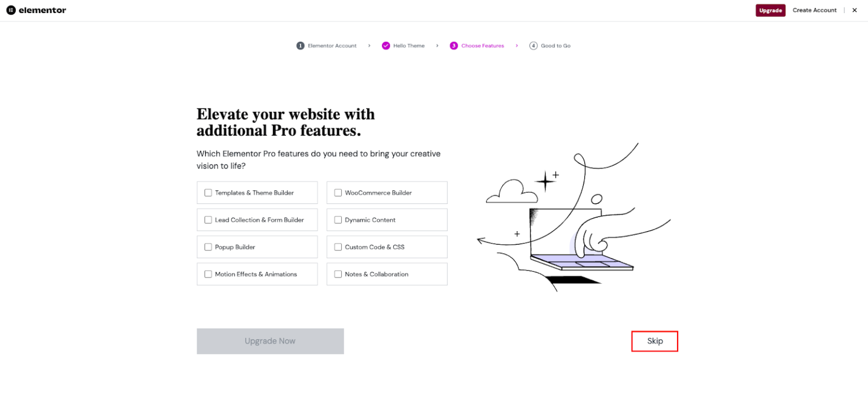Check the Popup Builder feature
This screenshot has width=868, height=408.
tap(208, 246)
